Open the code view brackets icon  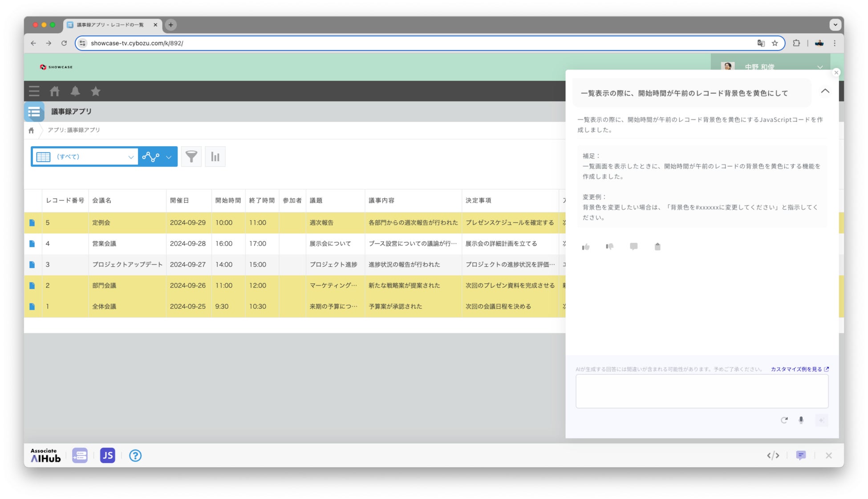click(x=773, y=455)
